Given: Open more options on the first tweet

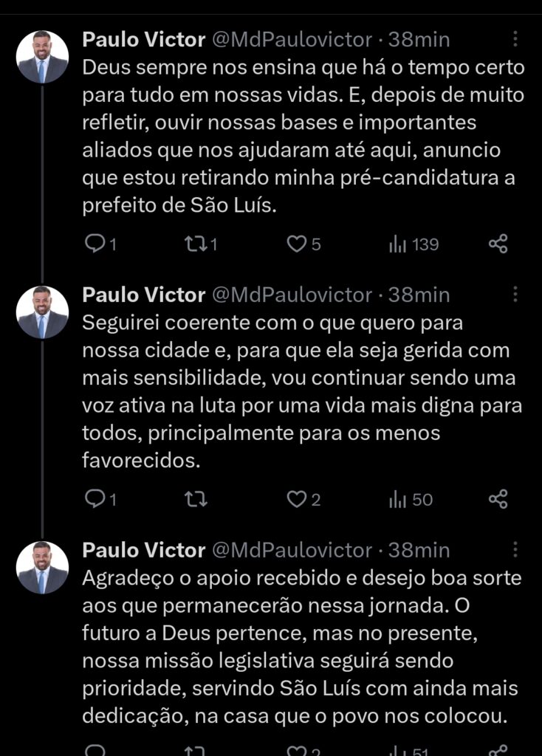Looking at the screenshot, I should coord(515,39).
